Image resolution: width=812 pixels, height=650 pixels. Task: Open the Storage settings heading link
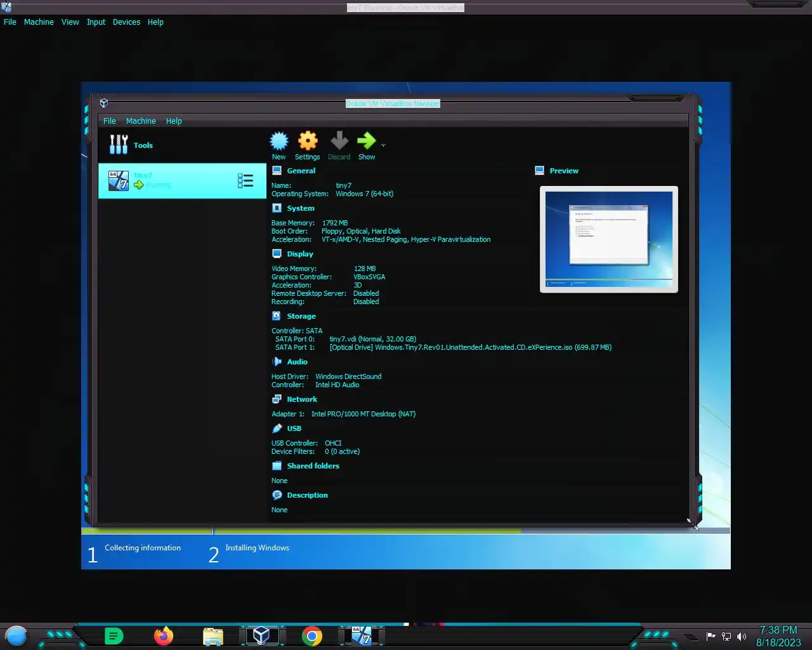pyautogui.click(x=301, y=316)
